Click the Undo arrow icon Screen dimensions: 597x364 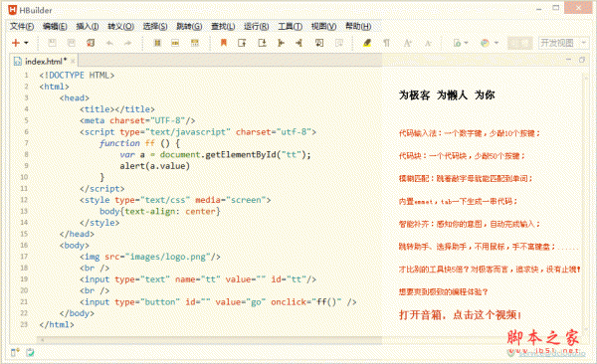[109, 43]
